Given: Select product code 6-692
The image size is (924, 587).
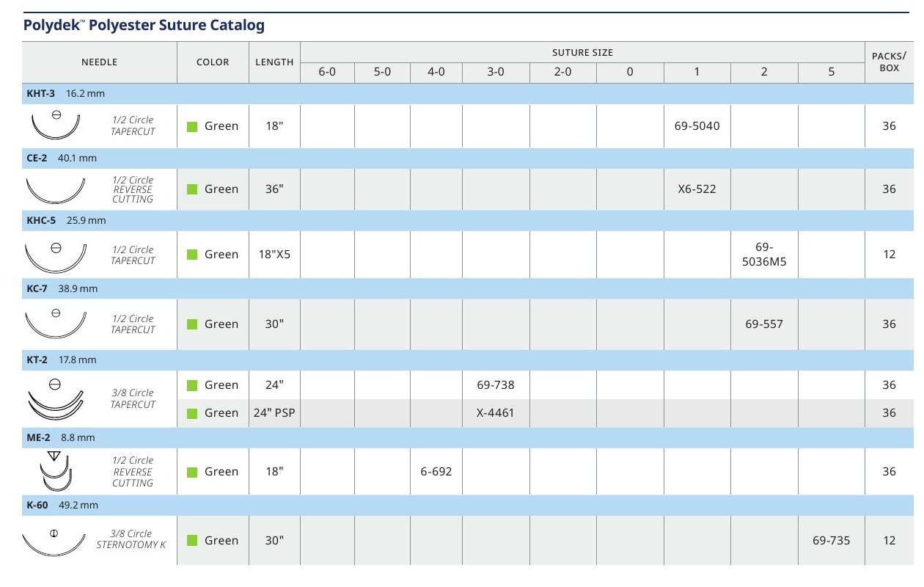Looking at the screenshot, I should coord(436,472).
